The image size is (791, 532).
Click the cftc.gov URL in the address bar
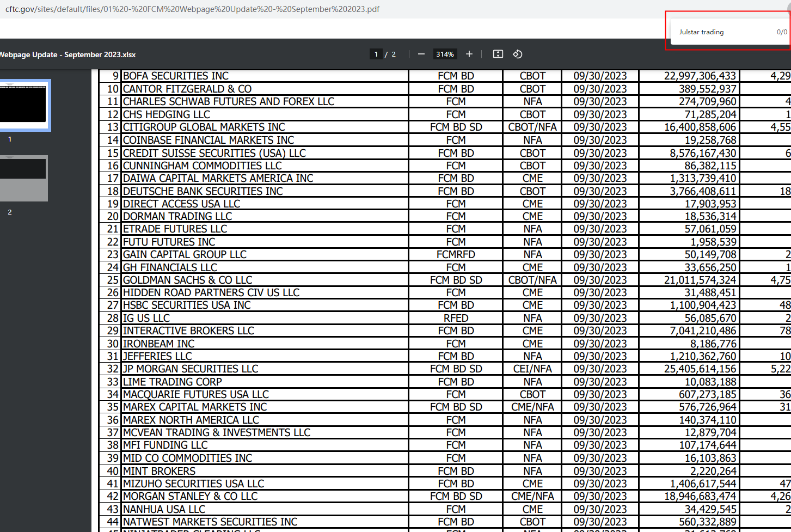pos(192,9)
